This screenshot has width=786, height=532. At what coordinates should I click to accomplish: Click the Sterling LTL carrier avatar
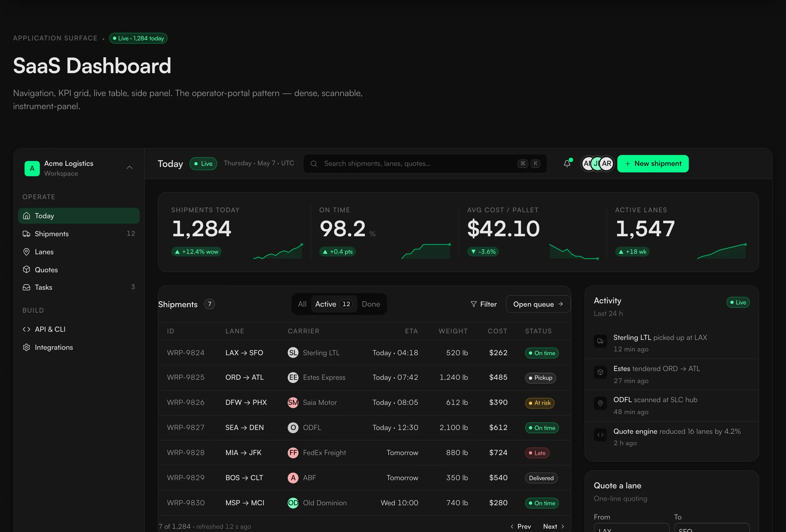293,353
